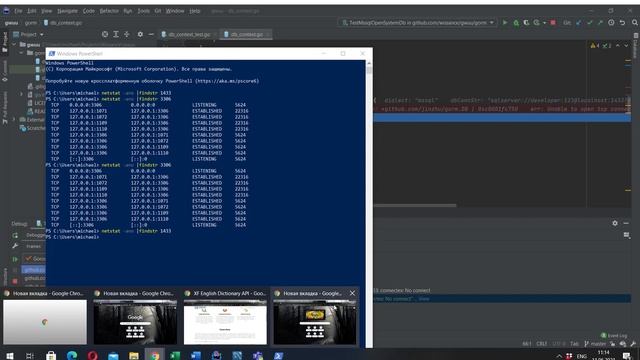The height and width of the screenshot is (360, 640).
Task: Click the expand all icon in Project panel
Action: point(116,34)
